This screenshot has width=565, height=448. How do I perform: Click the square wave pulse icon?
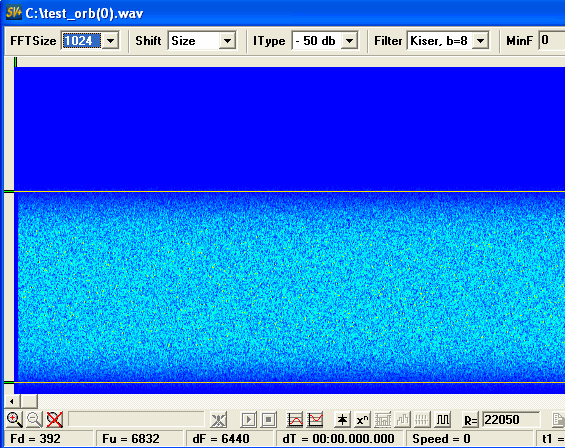pyautogui.click(x=443, y=420)
